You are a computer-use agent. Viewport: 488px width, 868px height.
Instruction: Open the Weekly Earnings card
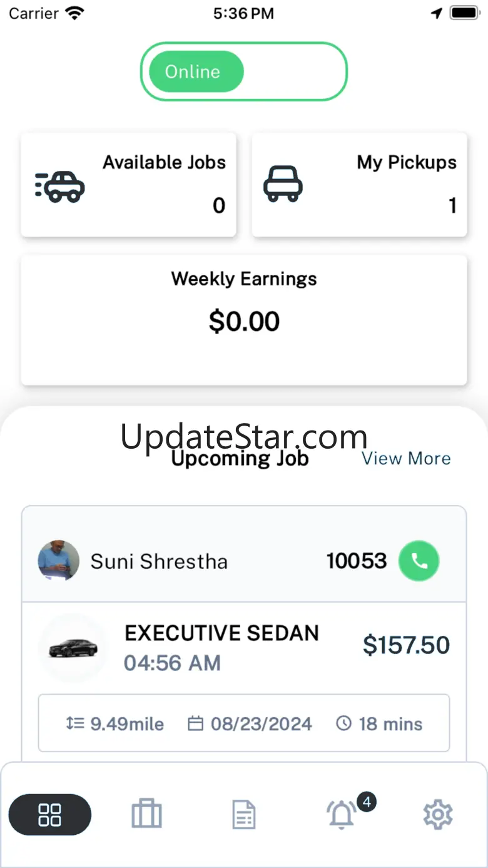point(244,319)
